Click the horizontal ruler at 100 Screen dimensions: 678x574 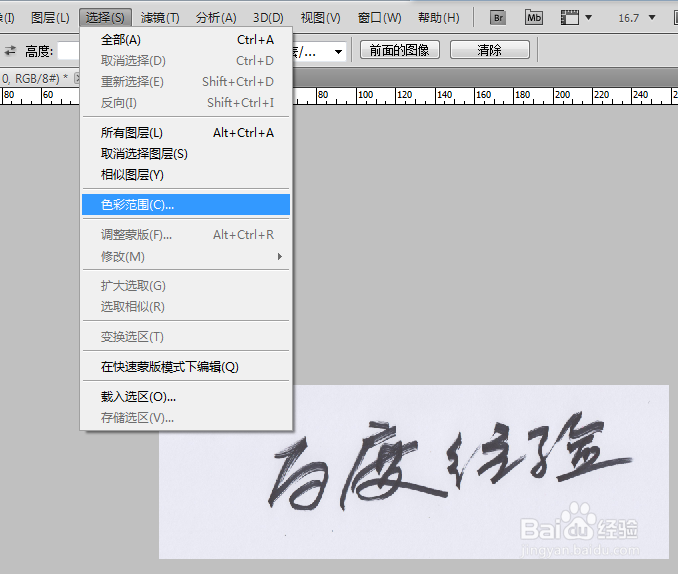click(365, 95)
